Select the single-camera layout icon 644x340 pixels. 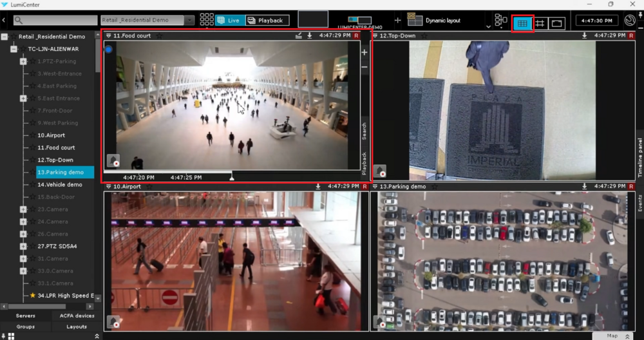pyautogui.click(x=557, y=23)
